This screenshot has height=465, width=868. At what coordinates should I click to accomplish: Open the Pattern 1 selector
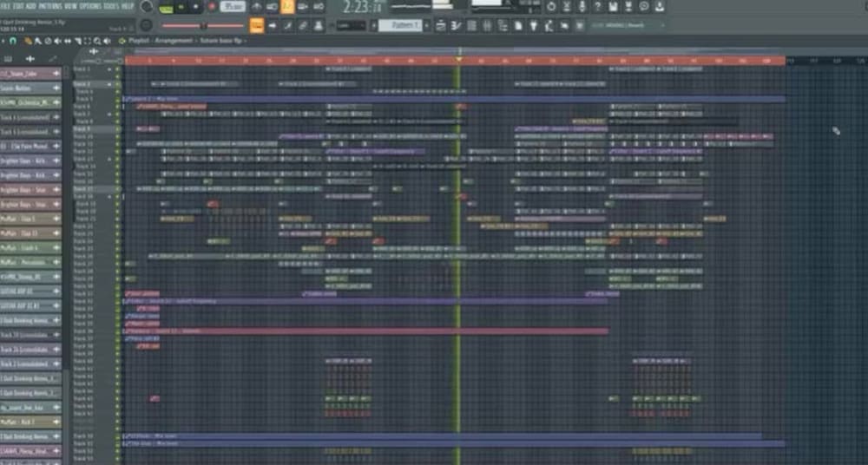pyautogui.click(x=400, y=25)
